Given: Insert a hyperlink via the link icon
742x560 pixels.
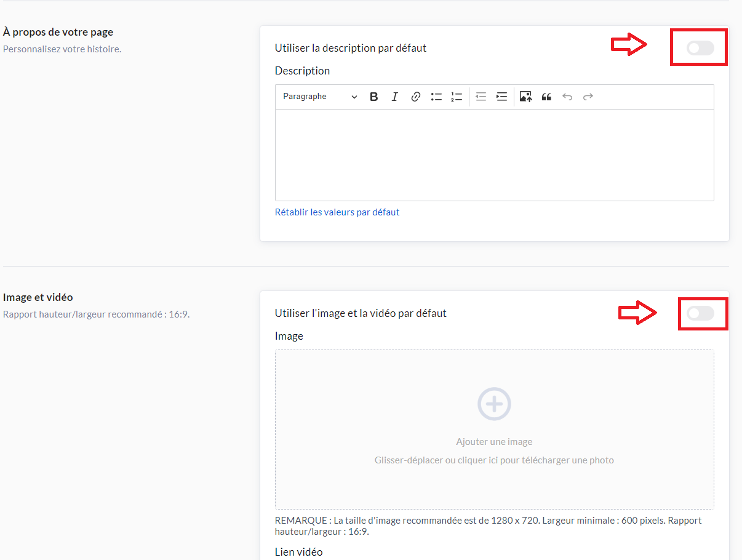Looking at the screenshot, I should pyautogui.click(x=415, y=97).
